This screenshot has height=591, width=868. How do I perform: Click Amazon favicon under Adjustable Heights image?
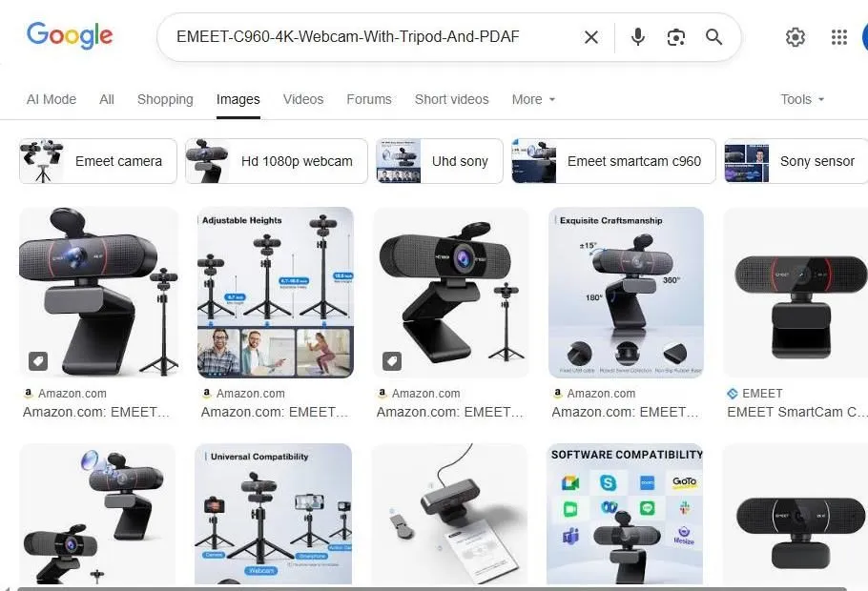(206, 393)
